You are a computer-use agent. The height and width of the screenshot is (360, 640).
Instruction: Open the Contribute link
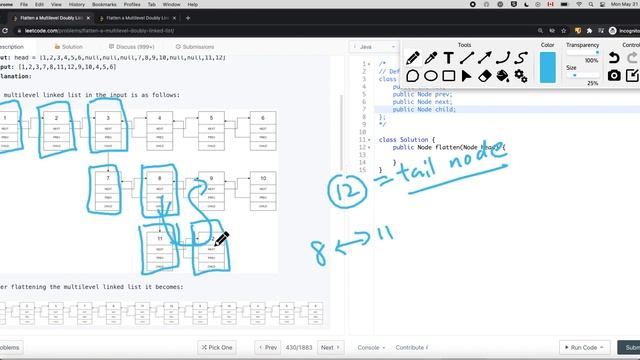tap(411, 347)
